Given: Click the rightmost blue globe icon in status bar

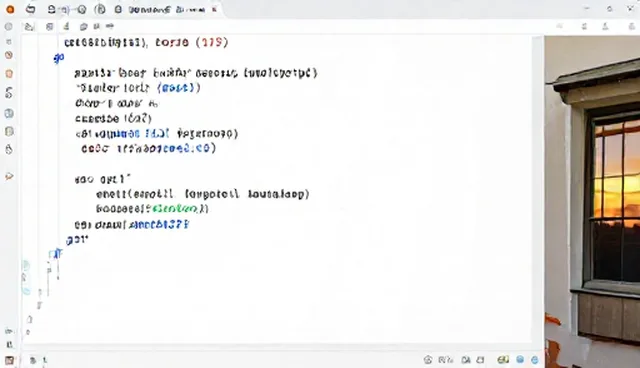Looking at the screenshot, I should [535, 359].
